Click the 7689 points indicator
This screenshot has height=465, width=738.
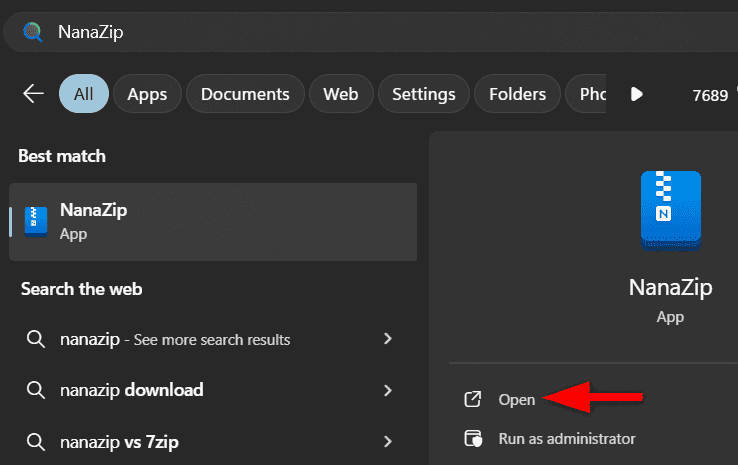click(710, 96)
